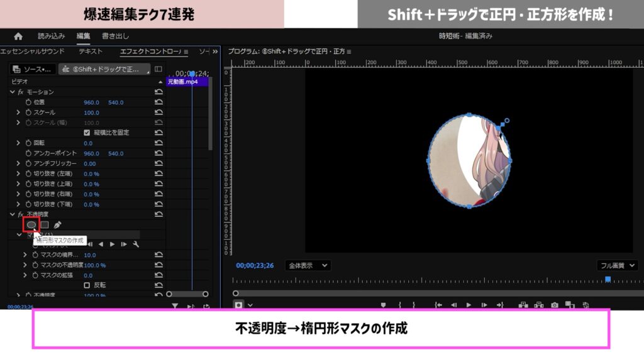This screenshot has height=362, width=644.
Task: Select the free draw bezier pen tool
Action: (57, 224)
